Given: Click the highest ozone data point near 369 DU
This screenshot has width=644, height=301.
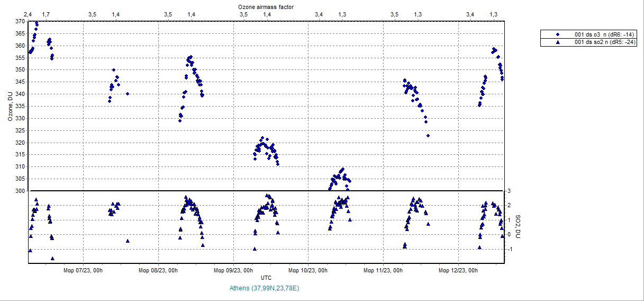Looking at the screenshot, I should [37, 23].
